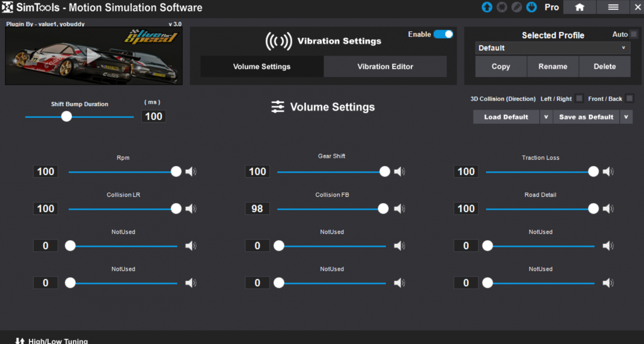Expand the Save as Default dropdown arrow
Viewport: 644px width, 344px height.
[x=626, y=117]
